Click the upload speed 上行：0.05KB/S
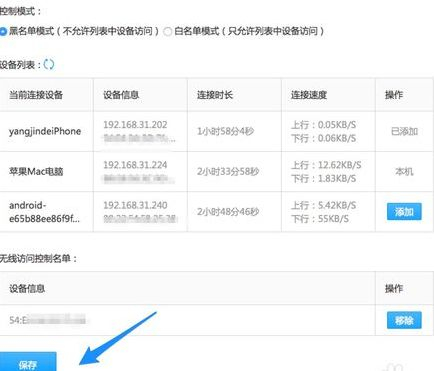This screenshot has width=434, height=371. 323,125
